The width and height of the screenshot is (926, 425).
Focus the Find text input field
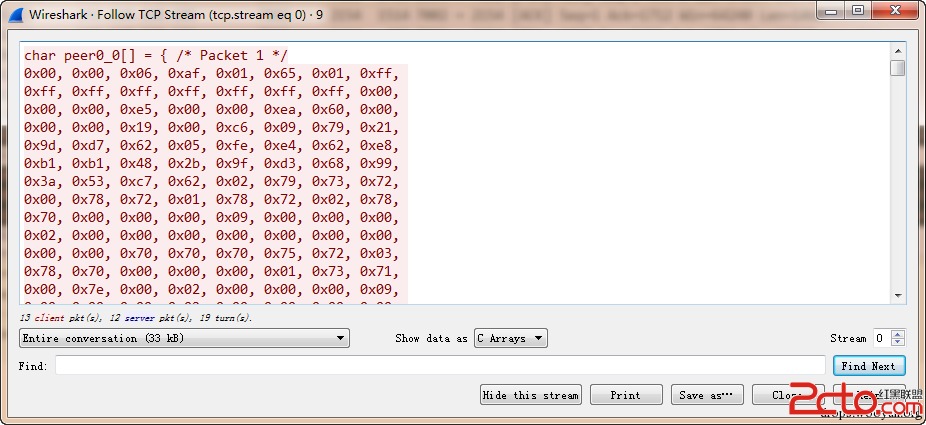point(440,366)
